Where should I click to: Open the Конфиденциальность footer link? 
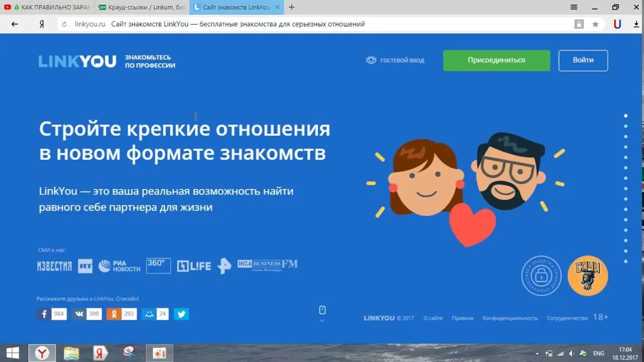(x=510, y=318)
